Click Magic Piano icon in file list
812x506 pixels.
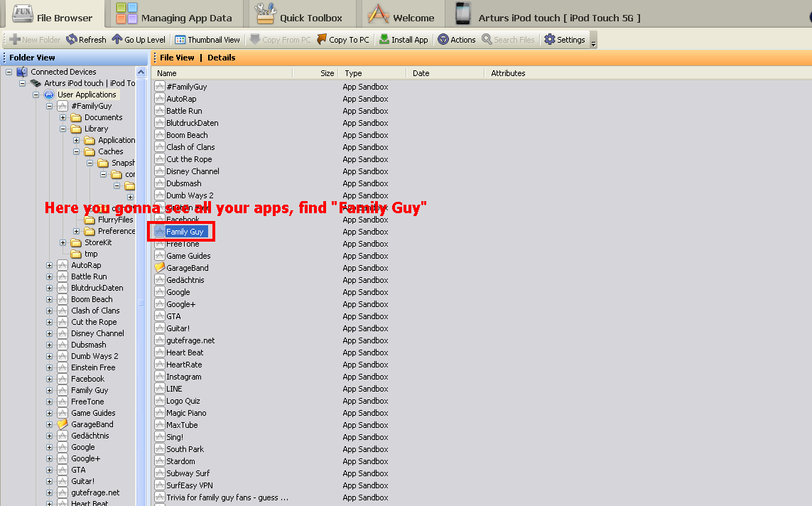point(160,413)
